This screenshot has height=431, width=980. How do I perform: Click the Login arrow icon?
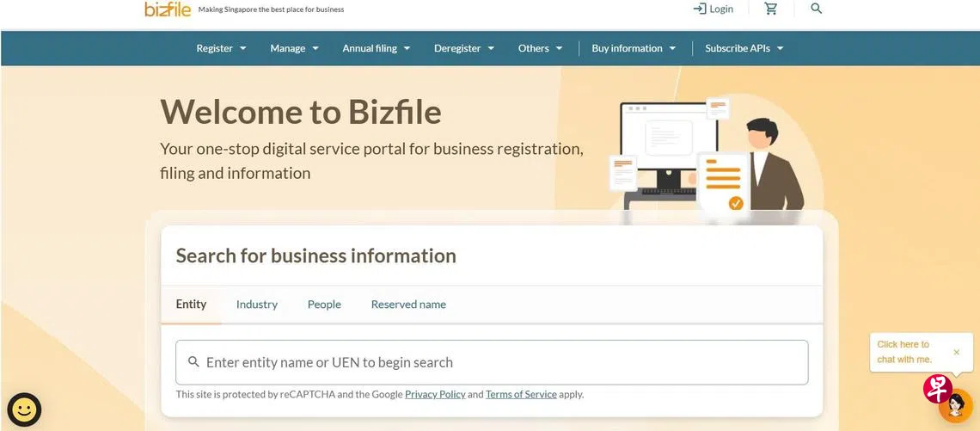tap(700, 9)
